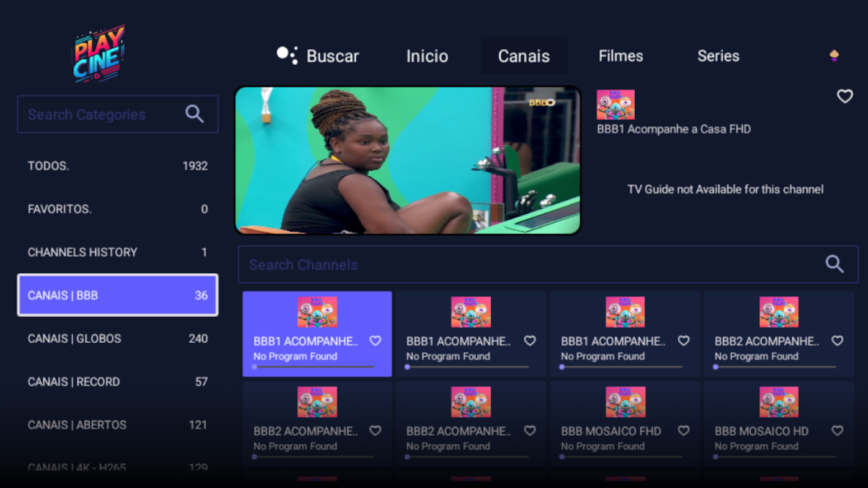Choose the CANAIS | RECORD category

[x=118, y=382]
